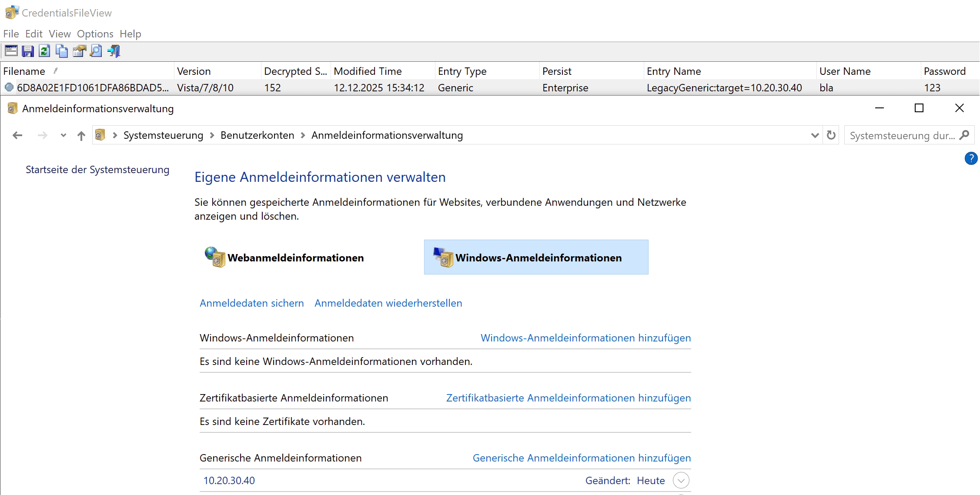Switch to Webanmeldeinformationen
980x495 pixels.
point(295,257)
